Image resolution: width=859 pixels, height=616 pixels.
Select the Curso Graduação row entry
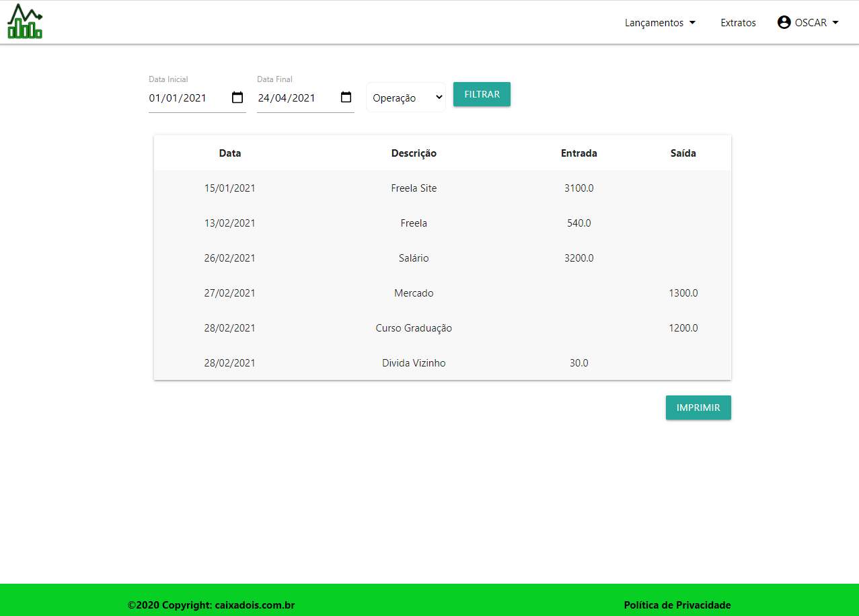coord(414,328)
